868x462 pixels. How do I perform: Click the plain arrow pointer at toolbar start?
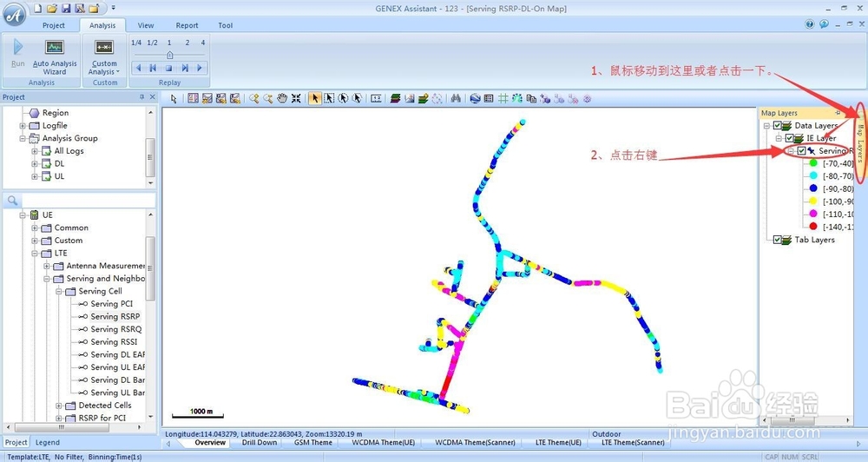(174, 98)
